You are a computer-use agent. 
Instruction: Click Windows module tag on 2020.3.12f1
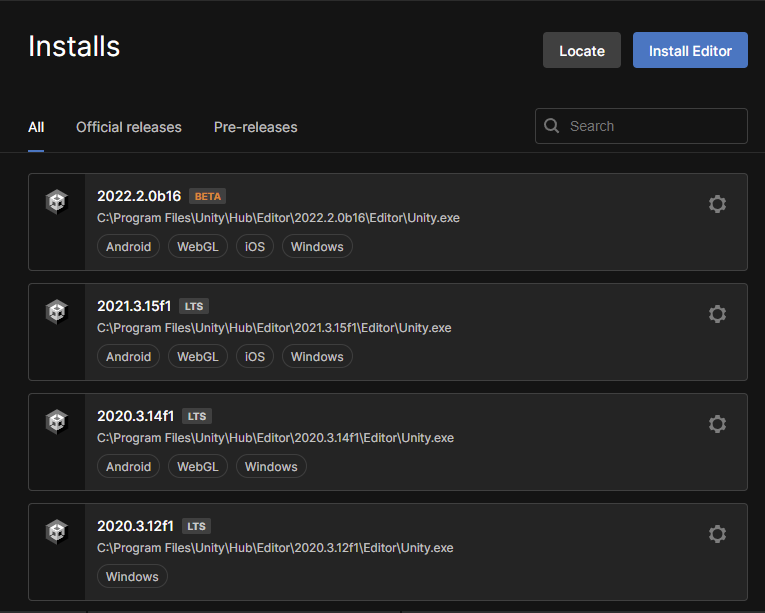(x=132, y=576)
